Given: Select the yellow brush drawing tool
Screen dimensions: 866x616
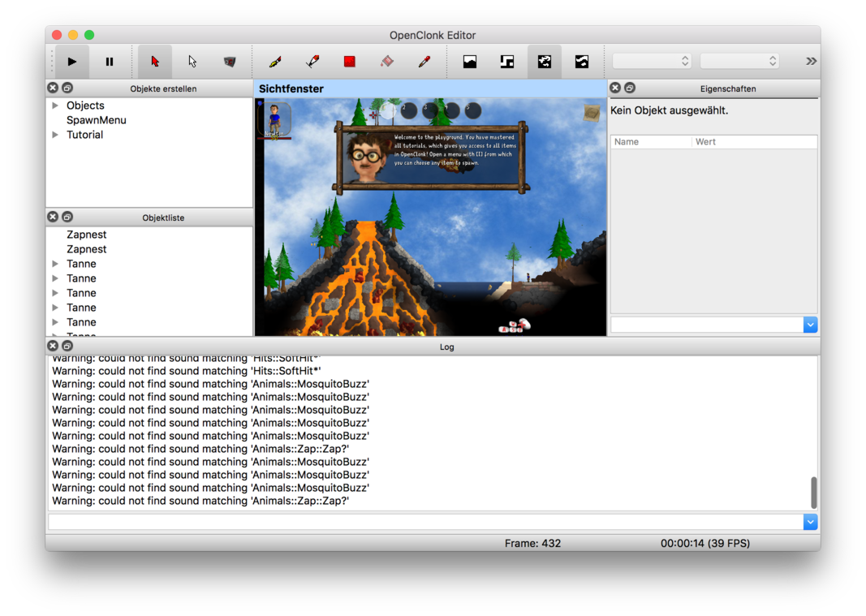Looking at the screenshot, I should click(275, 62).
